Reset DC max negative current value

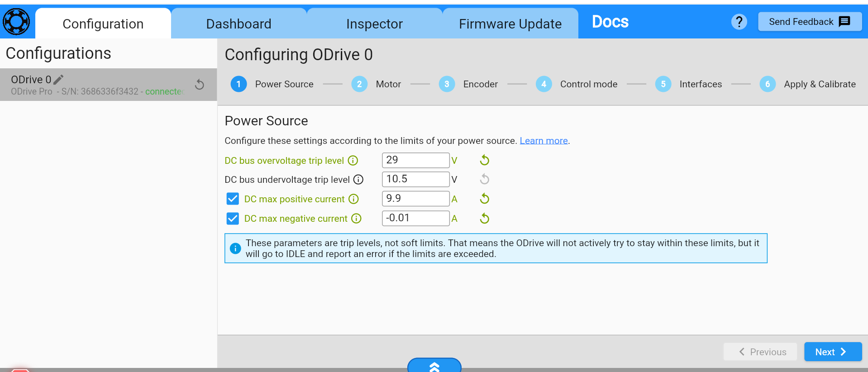tap(484, 219)
